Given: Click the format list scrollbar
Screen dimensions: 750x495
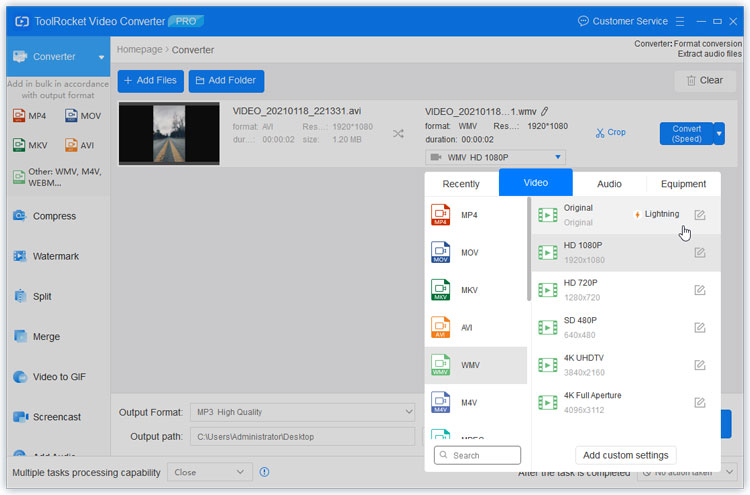Looking at the screenshot, I should [529, 249].
